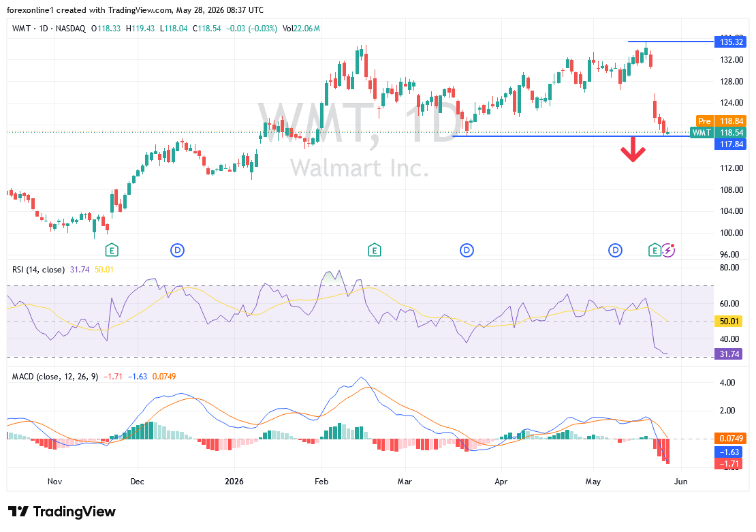The width and height of the screenshot is (756, 532).
Task: Select the May dividend D marker
Action: [x=615, y=250]
